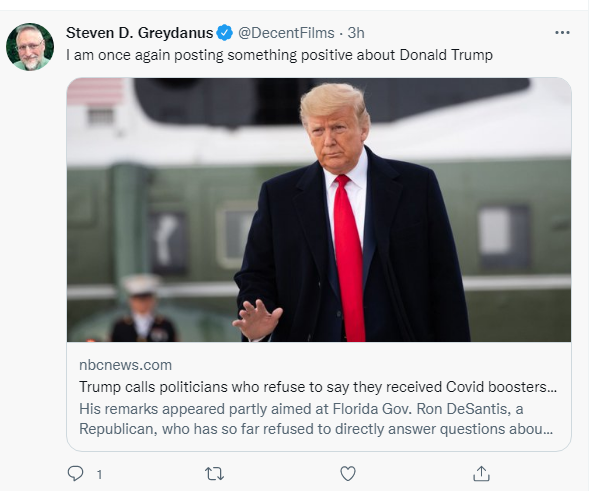Click the tweet text about Donald Trump

point(279,55)
